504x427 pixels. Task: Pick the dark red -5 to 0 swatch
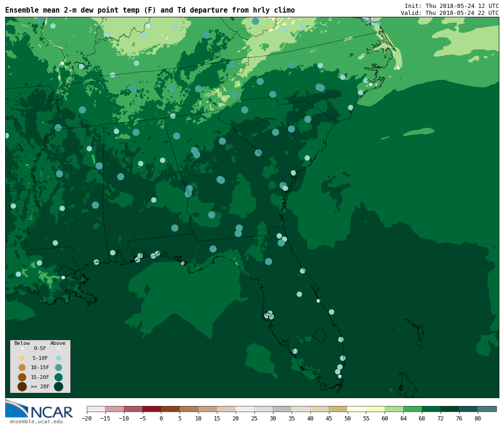click(152, 409)
